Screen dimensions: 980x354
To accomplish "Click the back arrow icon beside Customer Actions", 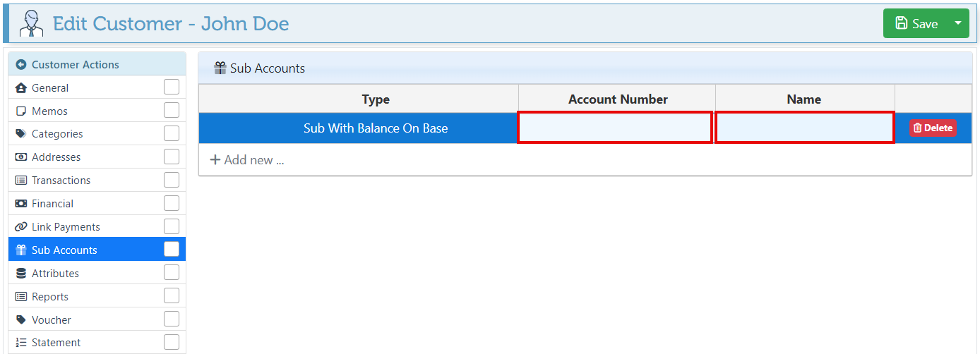I will tap(21, 65).
